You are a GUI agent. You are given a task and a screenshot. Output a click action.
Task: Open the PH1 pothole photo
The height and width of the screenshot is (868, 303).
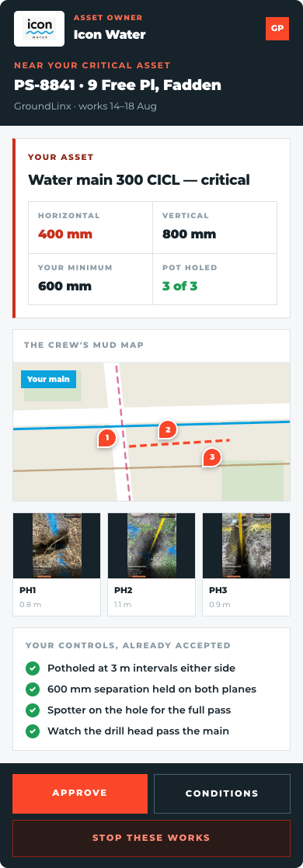coord(57,546)
